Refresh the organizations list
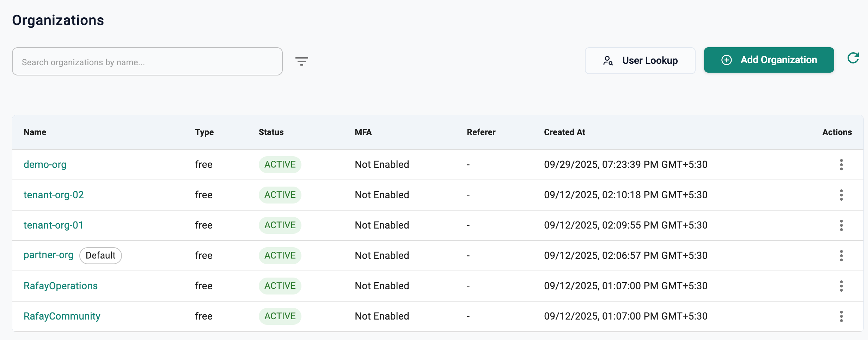 (853, 58)
